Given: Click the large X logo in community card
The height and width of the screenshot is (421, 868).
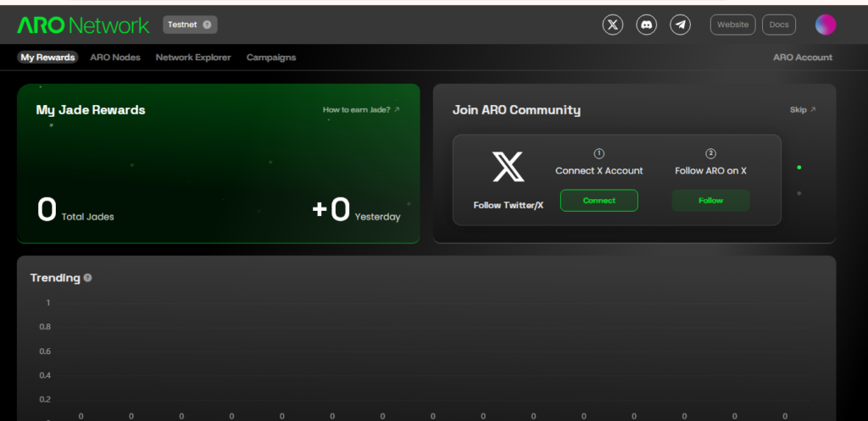Looking at the screenshot, I should (x=509, y=168).
